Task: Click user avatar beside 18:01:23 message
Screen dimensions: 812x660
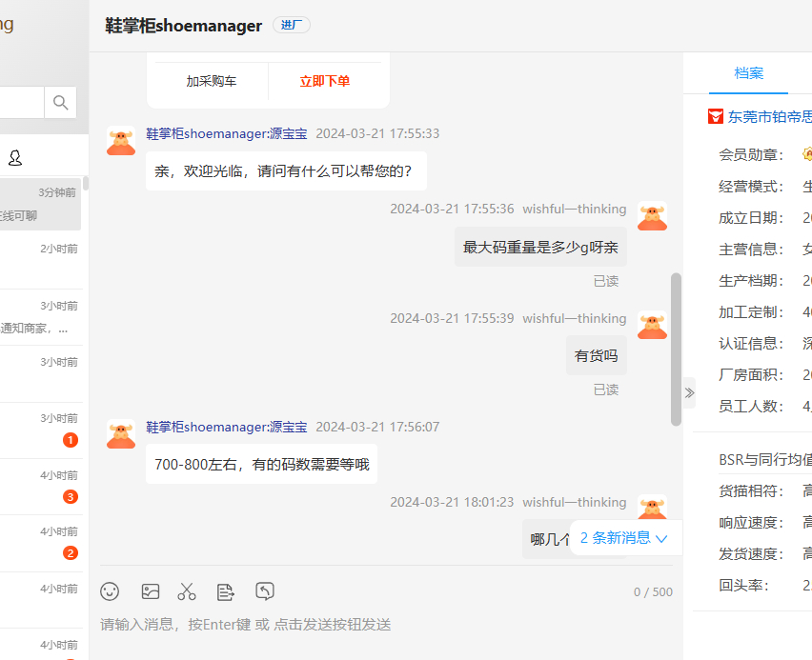Action: (x=652, y=508)
